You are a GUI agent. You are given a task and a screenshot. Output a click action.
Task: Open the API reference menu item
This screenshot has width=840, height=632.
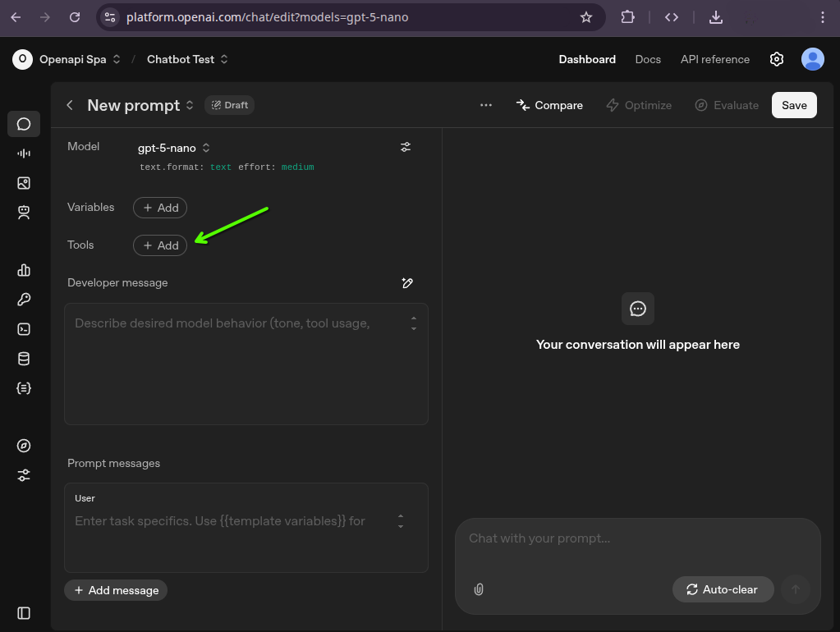point(714,59)
